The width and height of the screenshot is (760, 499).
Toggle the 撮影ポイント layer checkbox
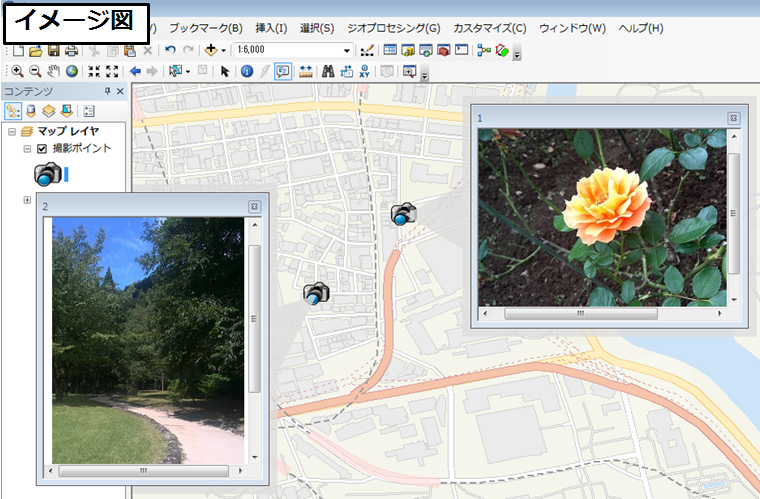[x=42, y=148]
